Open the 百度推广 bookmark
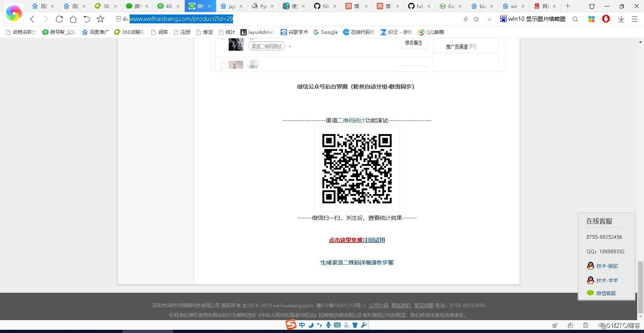644x333 pixels. coord(95,32)
